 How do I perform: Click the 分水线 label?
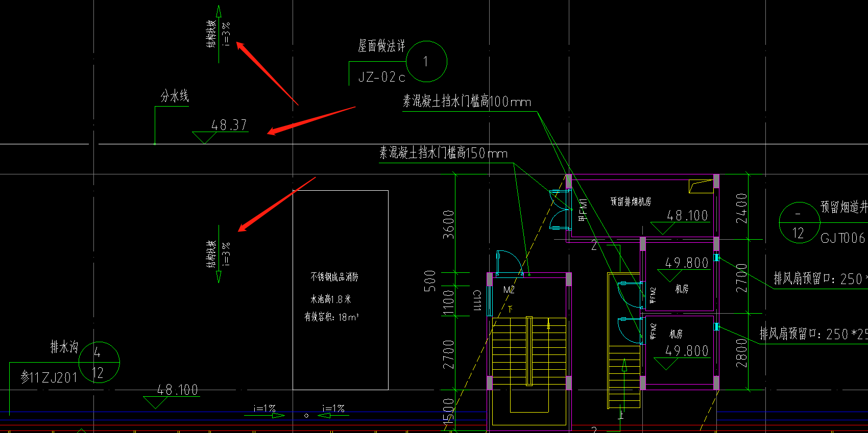(175, 96)
